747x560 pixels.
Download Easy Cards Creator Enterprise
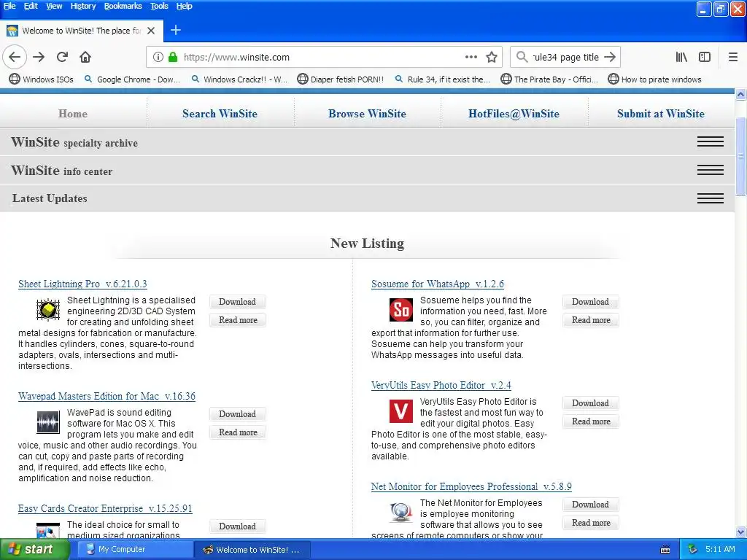(x=237, y=526)
